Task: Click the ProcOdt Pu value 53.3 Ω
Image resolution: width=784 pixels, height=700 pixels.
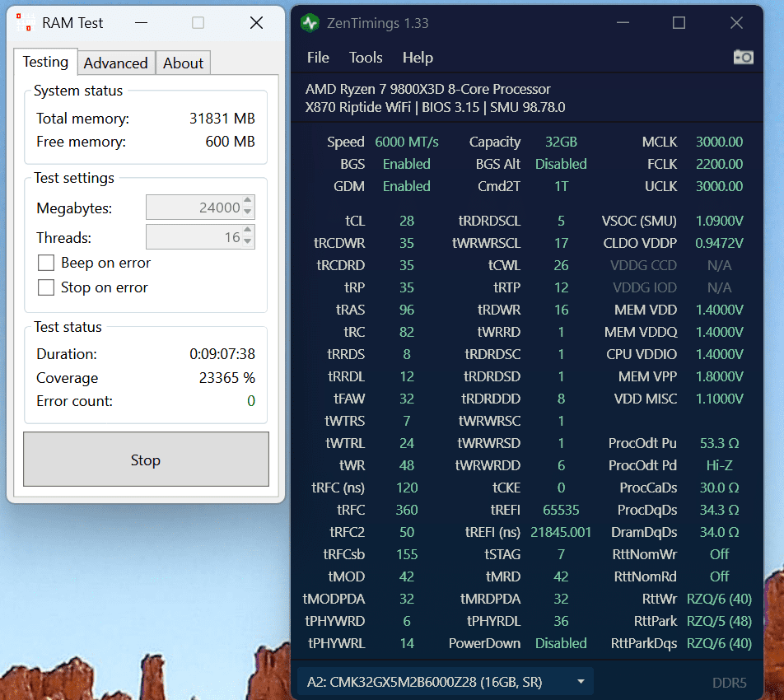Action: 720,444
